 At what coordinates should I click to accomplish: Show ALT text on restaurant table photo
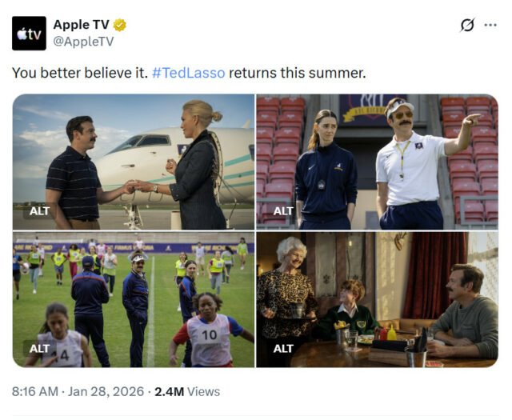coord(283,349)
